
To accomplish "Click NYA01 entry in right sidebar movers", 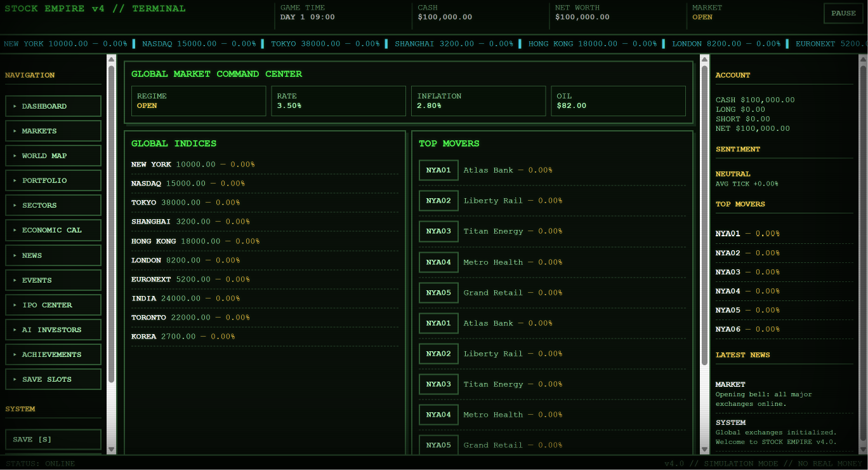I will (x=784, y=234).
